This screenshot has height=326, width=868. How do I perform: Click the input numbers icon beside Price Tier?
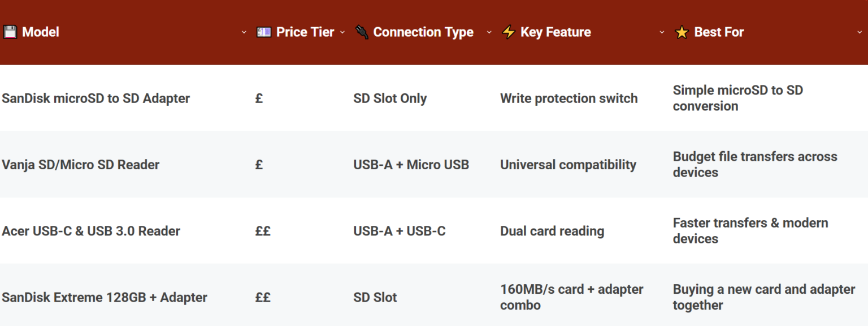[x=263, y=32]
